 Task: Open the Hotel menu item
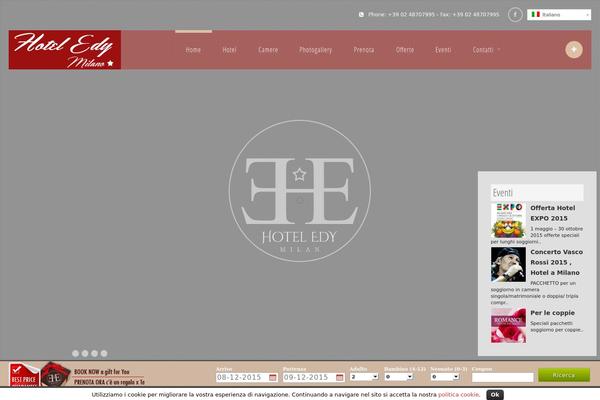click(x=229, y=50)
